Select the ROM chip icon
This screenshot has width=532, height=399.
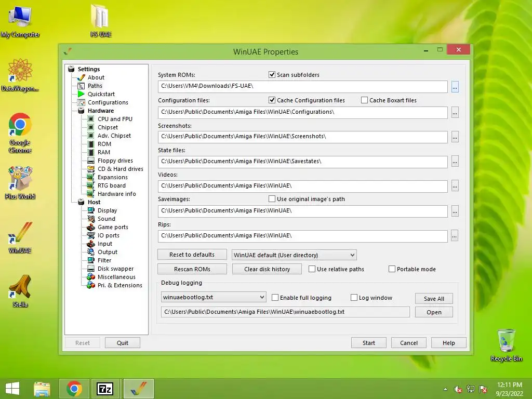pyautogui.click(x=91, y=144)
